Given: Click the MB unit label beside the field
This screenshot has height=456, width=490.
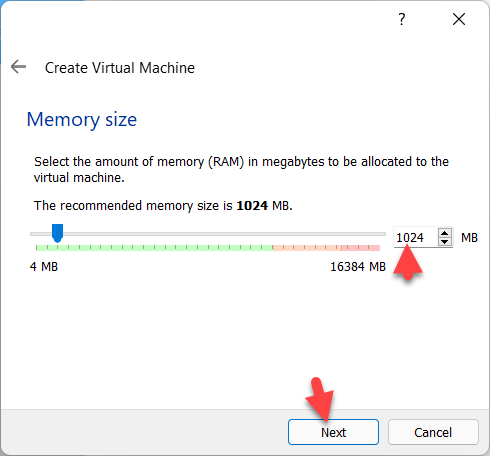Looking at the screenshot, I should coord(469,238).
